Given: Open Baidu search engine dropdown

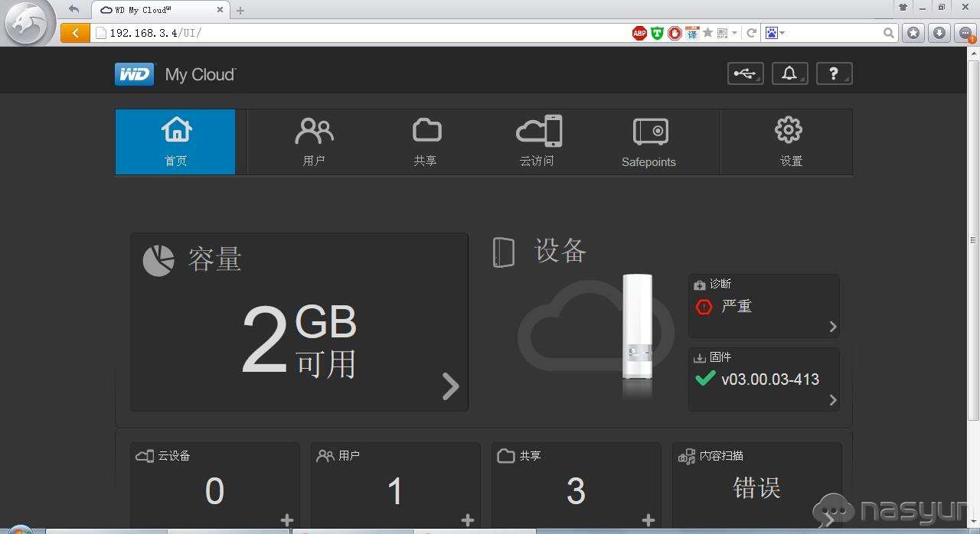Looking at the screenshot, I should 775,33.
